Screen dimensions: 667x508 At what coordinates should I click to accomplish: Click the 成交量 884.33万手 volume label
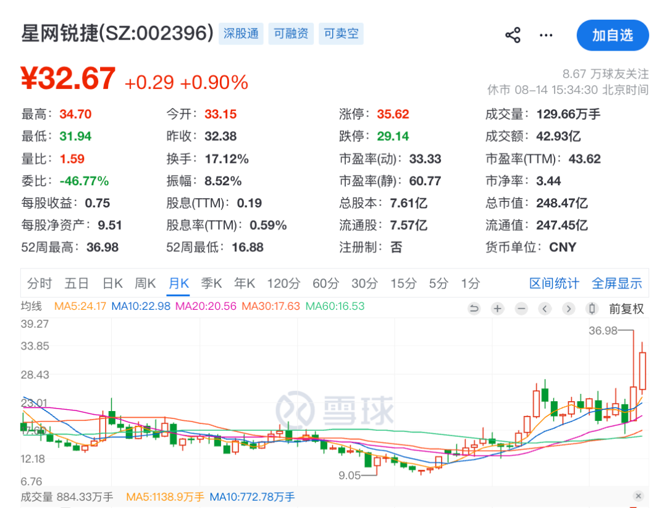point(67,497)
